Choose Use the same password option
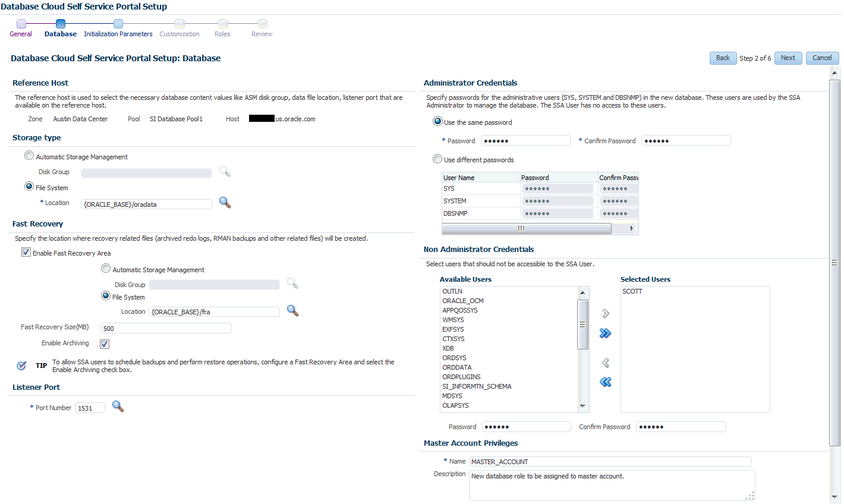 coord(437,121)
